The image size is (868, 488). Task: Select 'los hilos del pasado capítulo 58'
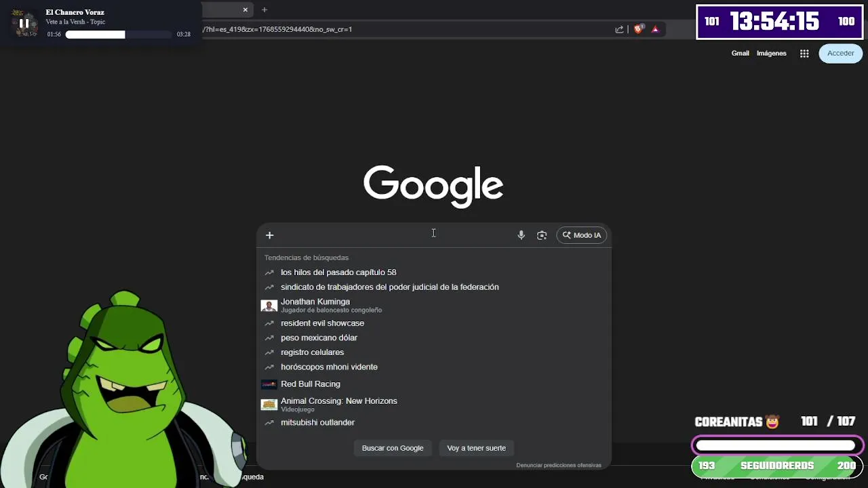point(434,272)
